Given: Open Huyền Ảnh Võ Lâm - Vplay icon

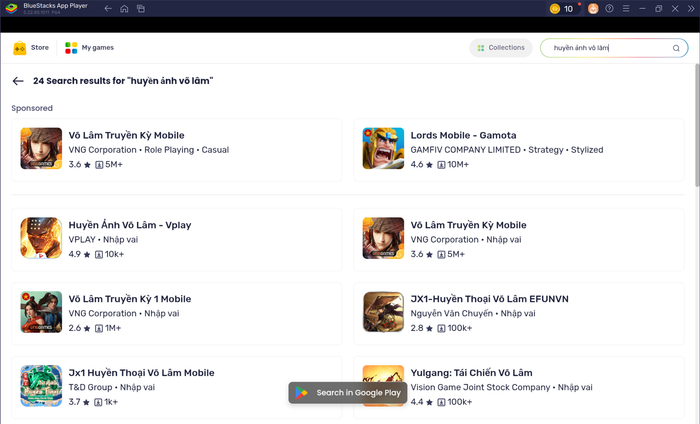Looking at the screenshot, I should coord(41,238).
